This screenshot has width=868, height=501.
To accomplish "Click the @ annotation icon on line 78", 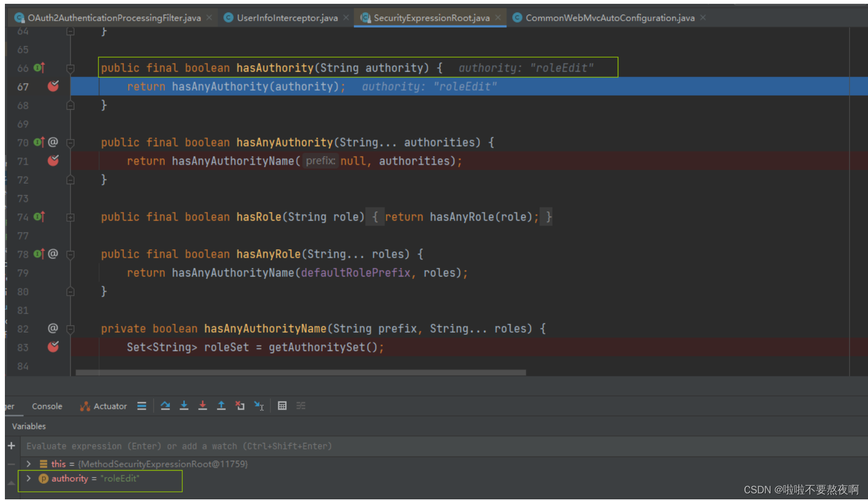I will [53, 254].
